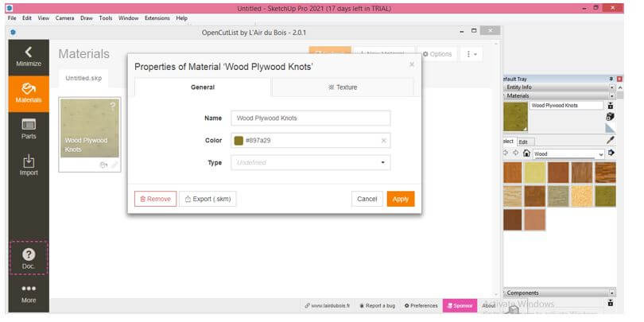Click the Remove button
Image resolution: width=644 pixels, height=322 pixels.
(x=155, y=199)
